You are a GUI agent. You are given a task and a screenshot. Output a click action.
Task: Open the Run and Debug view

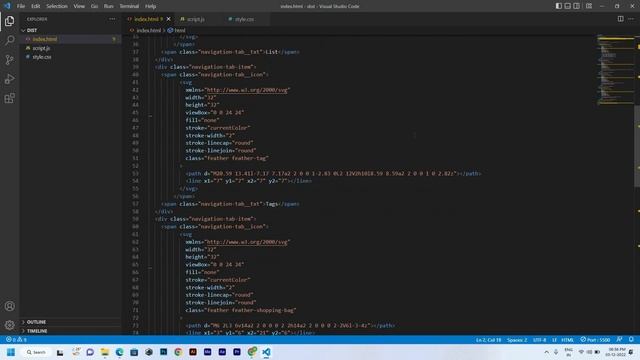[x=9, y=79]
